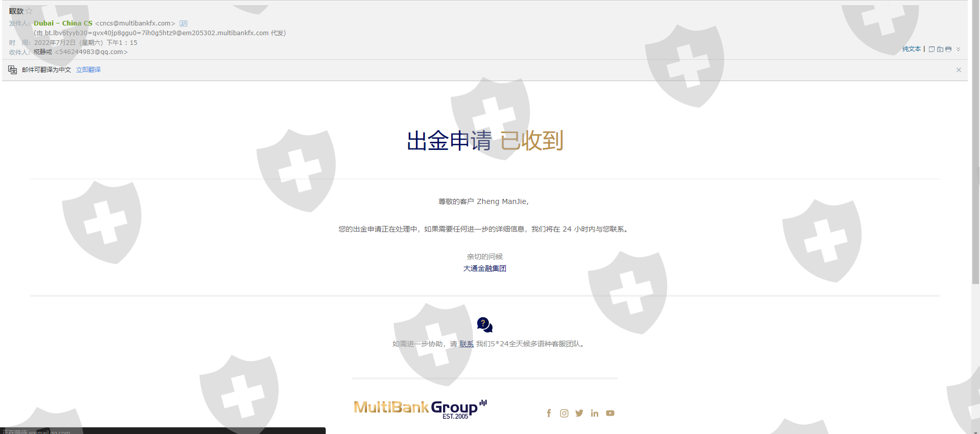Open MultiBank YouTube channel icon

[x=610, y=413]
